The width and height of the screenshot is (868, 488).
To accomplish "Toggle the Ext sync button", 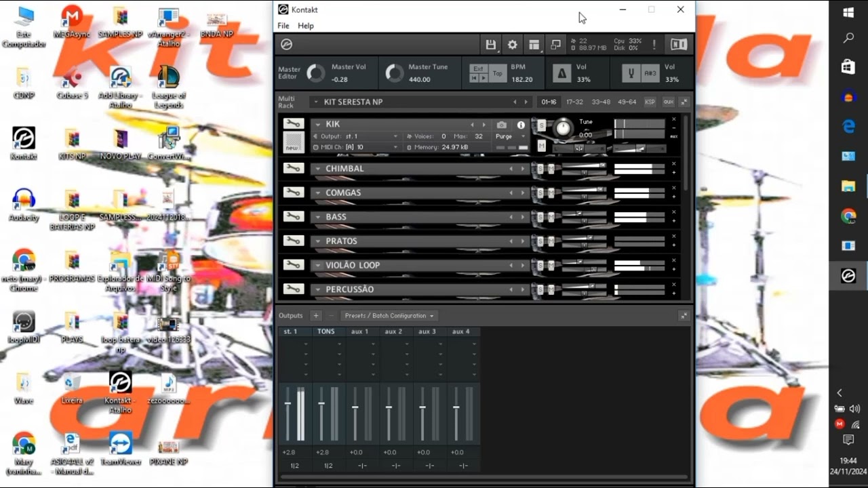I will pyautogui.click(x=478, y=68).
